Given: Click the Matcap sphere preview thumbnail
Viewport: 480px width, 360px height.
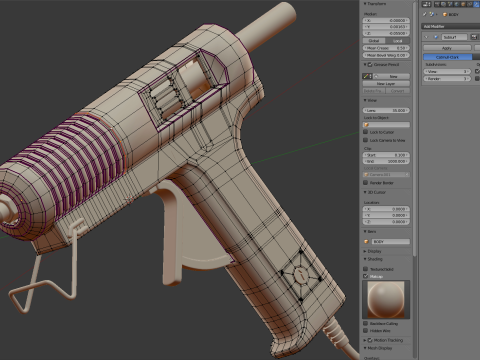Looking at the screenshot, I should click(x=386, y=299).
